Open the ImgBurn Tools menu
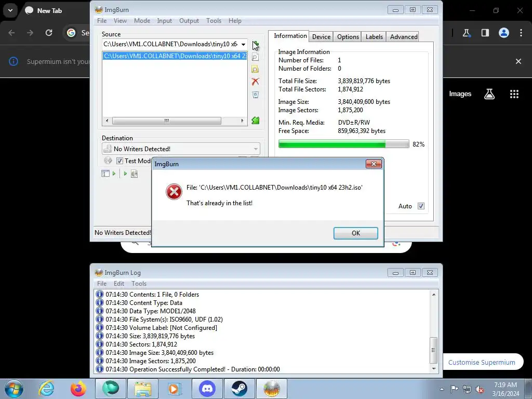This screenshot has height=399, width=532. tap(214, 21)
